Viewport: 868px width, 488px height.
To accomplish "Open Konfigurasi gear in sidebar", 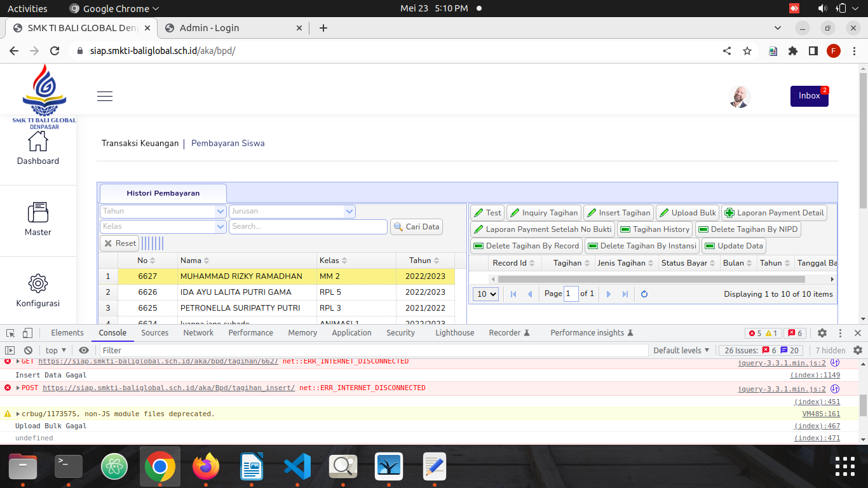I will 38,283.
